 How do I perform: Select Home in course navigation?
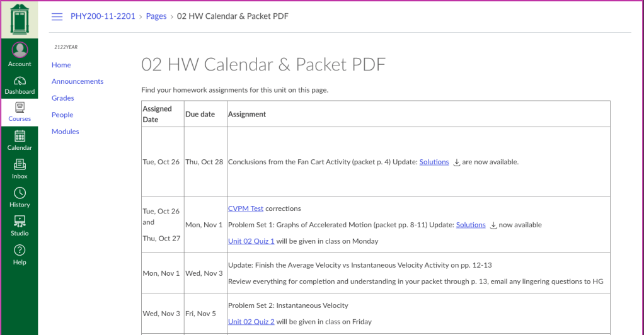tap(61, 65)
